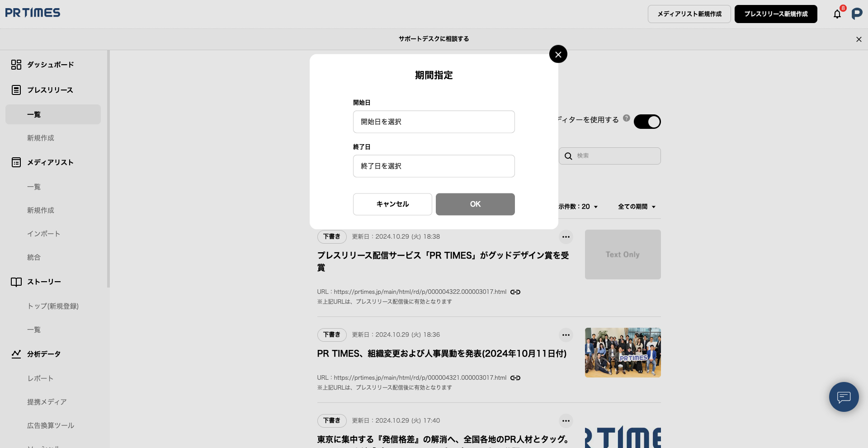Close the 期間指定 dialog with the X button
This screenshot has height=448, width=868.
tap(558, 54)
